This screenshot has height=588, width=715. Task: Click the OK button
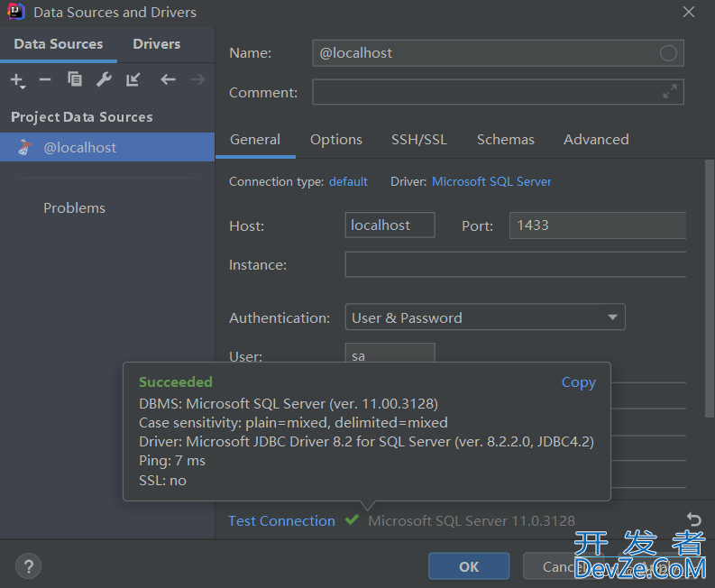[469, 566]
